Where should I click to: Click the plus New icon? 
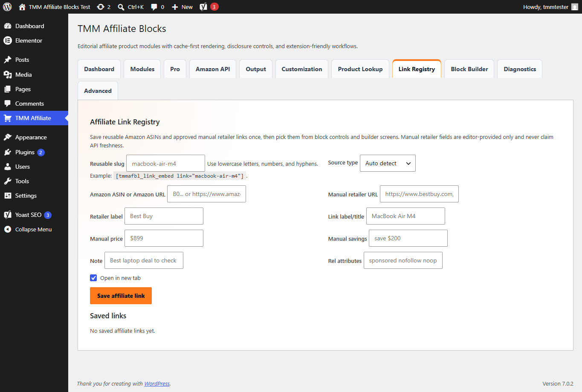(x=175, y=7)
